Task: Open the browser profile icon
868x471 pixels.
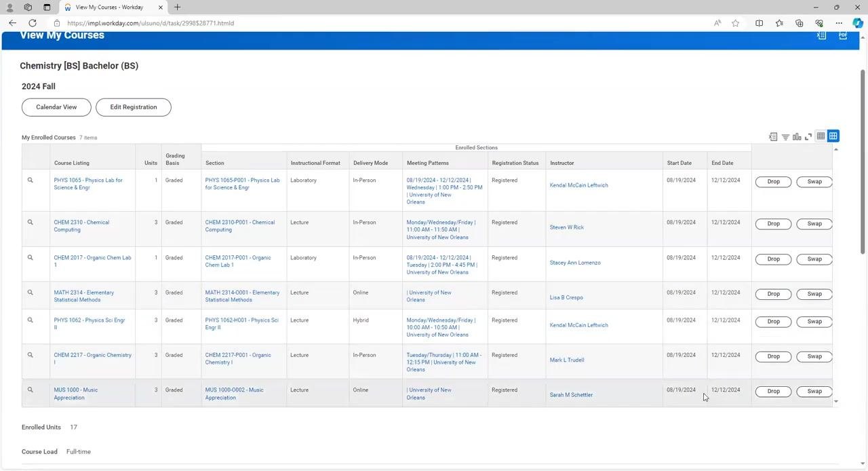Action: click(x=9, y=7)
